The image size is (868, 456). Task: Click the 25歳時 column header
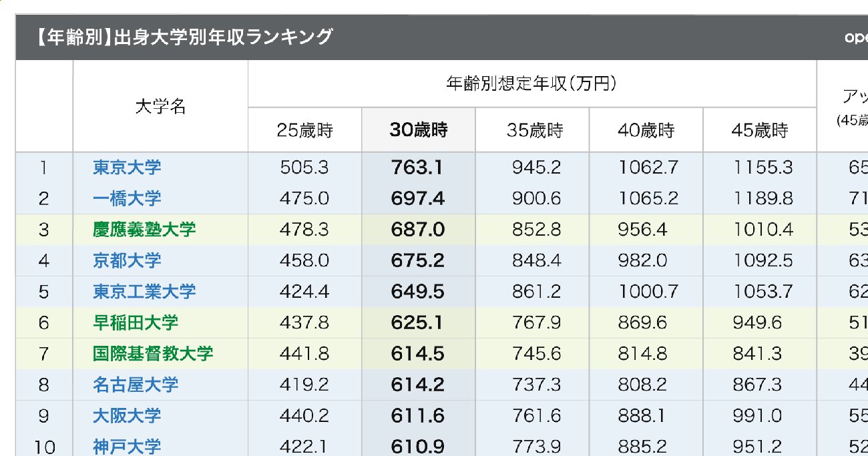point(304,130)
